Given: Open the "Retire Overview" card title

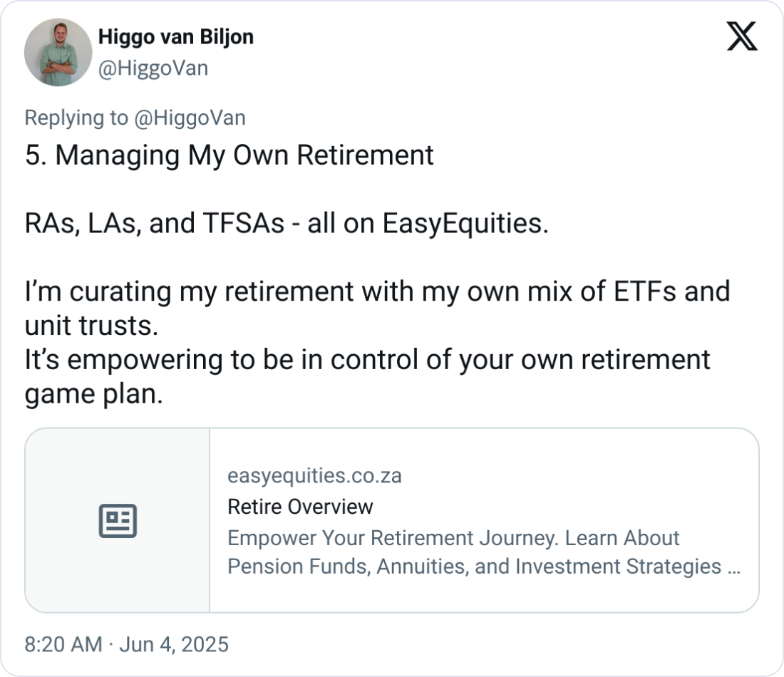Looking at the screenshot, I should (x=300, y=507).
